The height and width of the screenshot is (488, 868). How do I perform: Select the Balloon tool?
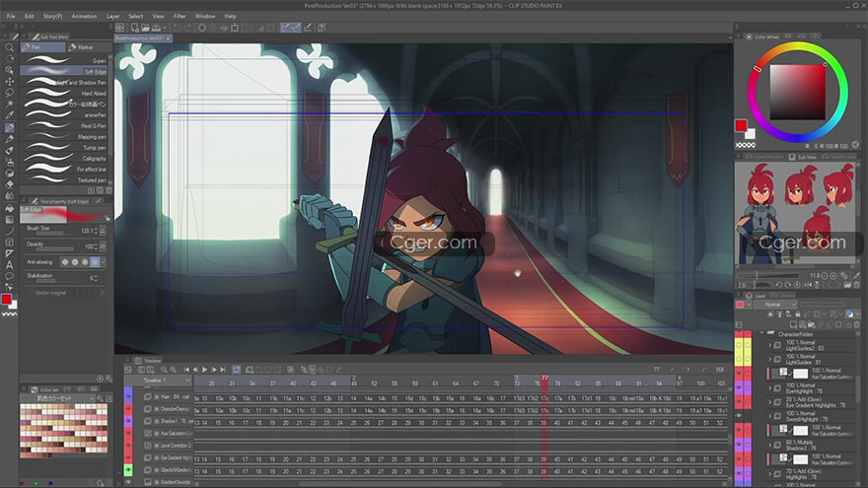coord(10,276)
